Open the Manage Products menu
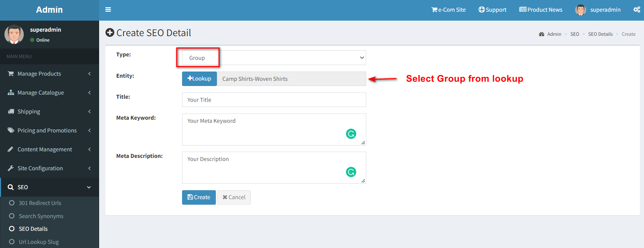Screen dimensions: 644x248 pos(50,74)
